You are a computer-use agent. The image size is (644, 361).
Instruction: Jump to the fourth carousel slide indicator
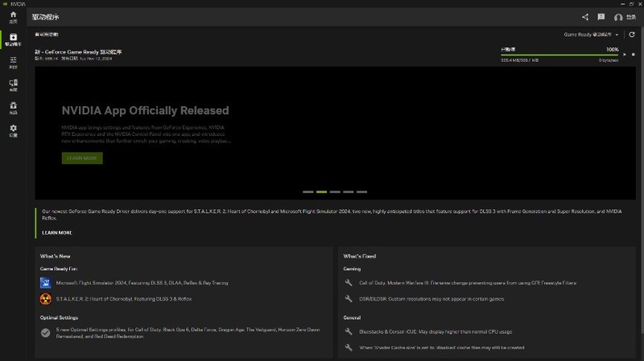pyautogui.click(x=349, y=191)
